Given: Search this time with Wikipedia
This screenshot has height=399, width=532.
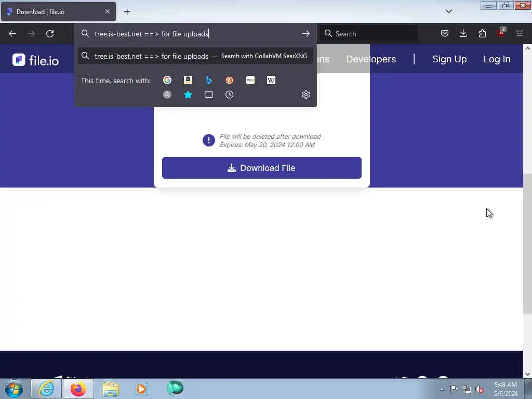Looking at the screenshot, I should coord(271,80).
